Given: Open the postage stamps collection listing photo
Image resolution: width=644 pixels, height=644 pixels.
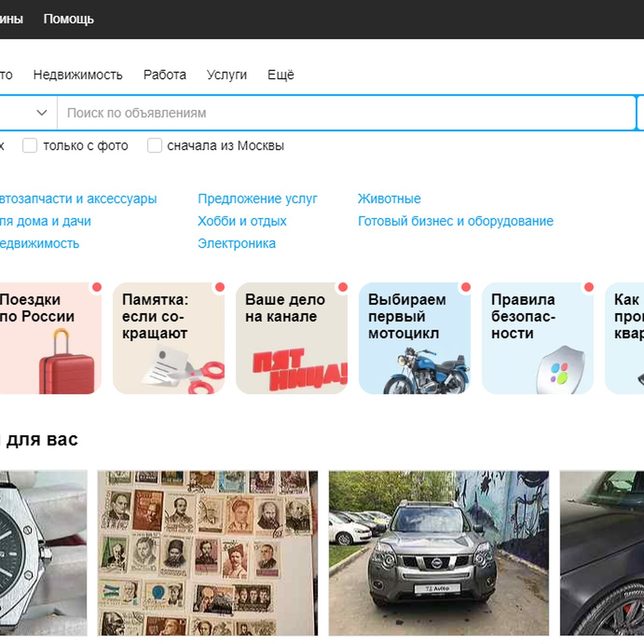Looking at the screenshot, I should (x=208, y=553).
